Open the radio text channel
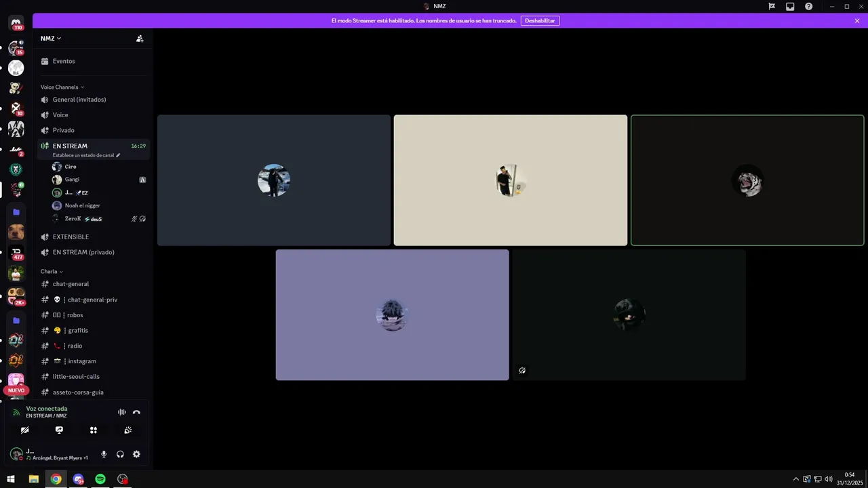Viewport: 868px width, 488px height. (93, 346)
